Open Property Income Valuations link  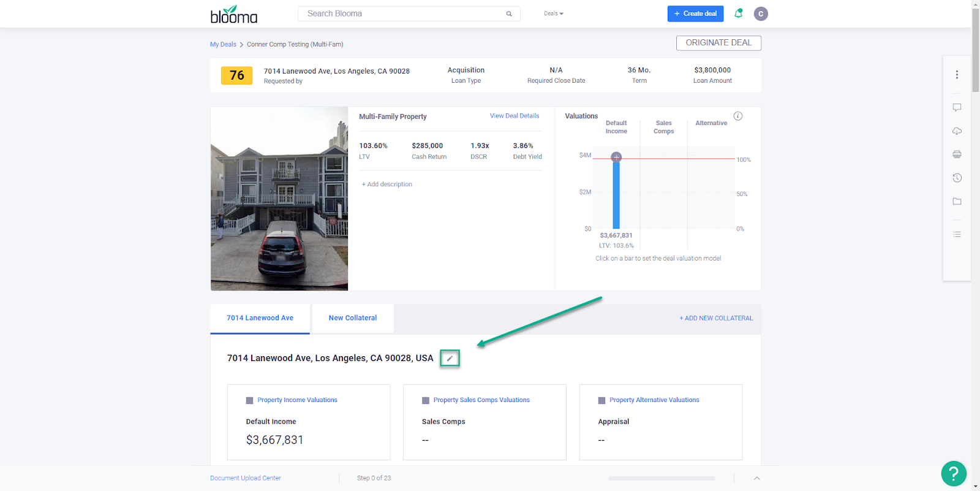(x=297, y=400)
